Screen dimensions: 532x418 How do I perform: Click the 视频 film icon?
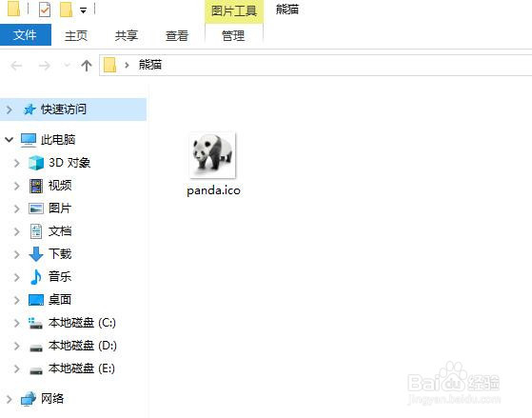coord(36,186)
